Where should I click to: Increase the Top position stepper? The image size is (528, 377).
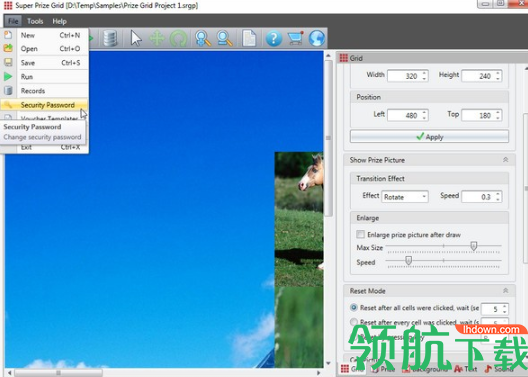click(x=498, y=112)
